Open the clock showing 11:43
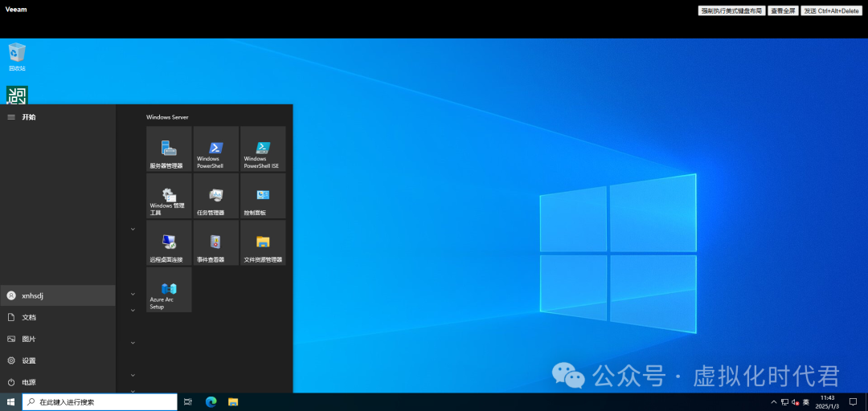 pyautogui.click(x=827, y=402)
